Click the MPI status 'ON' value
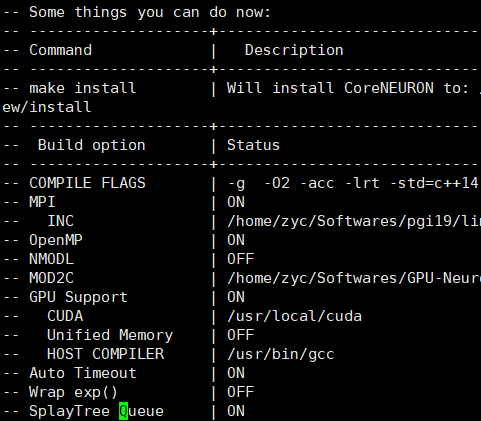Viewport: 481px width, 421px height. tap(236, 202)
